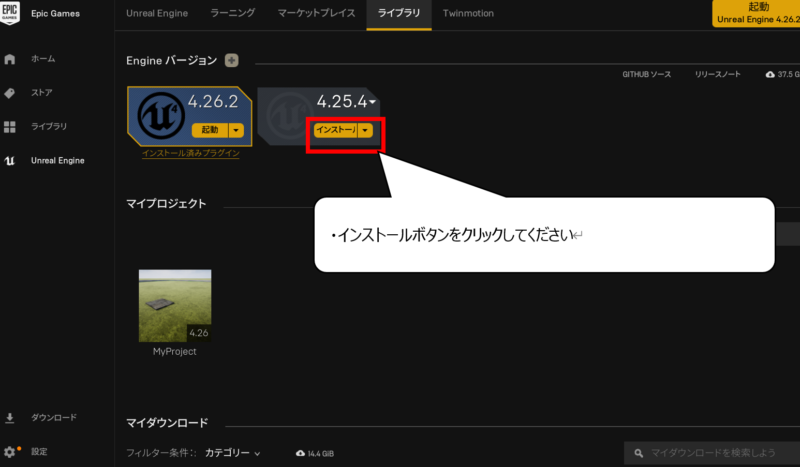This screenshot has height=467, width=800.
Task: Click the ストア sidebar label
Action: tap(42, 93)
